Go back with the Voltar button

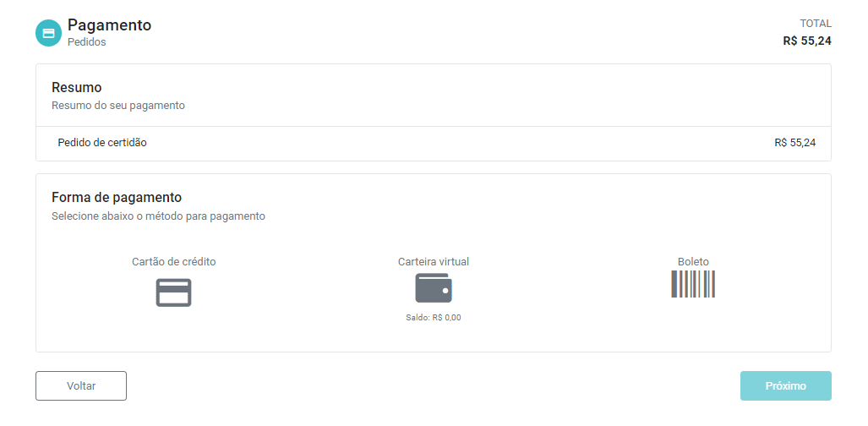click(81, 386)
